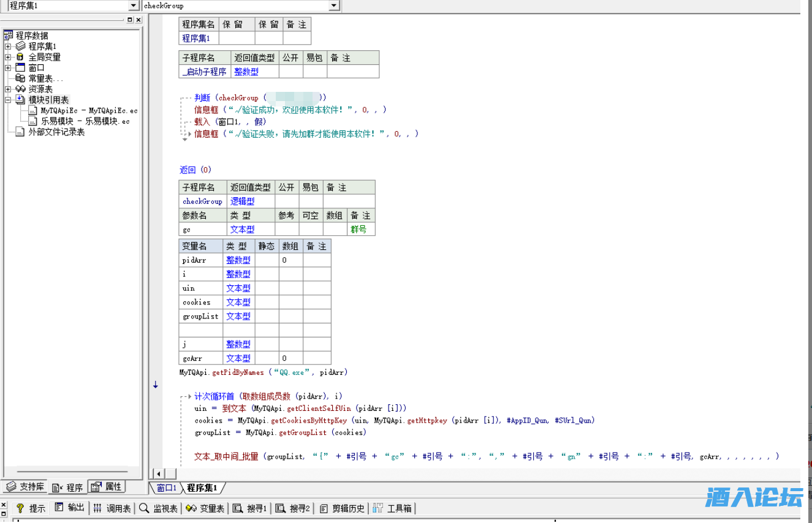Open the 变量表 variable table panel
Screen dimensions: 812x523
[205, 507]
